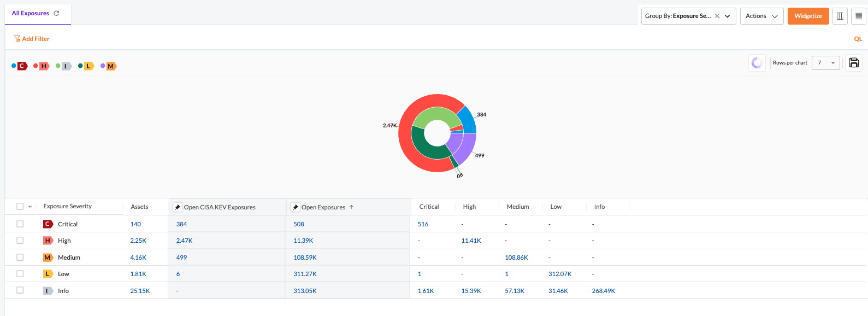Click the blue 384 segment of donut
Image resolution: width=868 pixels, height=316 pixels.
click(x=468, y=121)
